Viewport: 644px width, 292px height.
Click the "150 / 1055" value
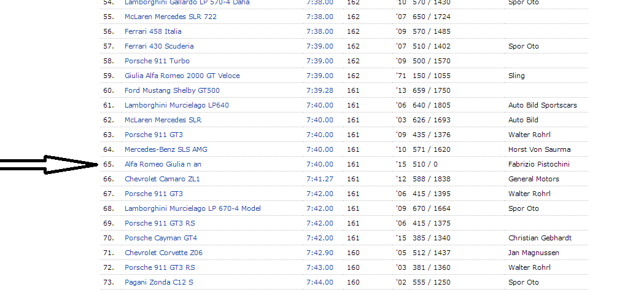pos(431,76)
